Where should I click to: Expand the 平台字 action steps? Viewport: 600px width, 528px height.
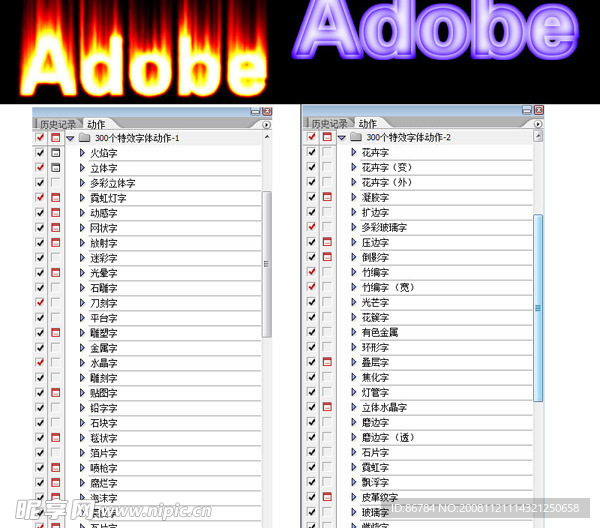(82, 318)
